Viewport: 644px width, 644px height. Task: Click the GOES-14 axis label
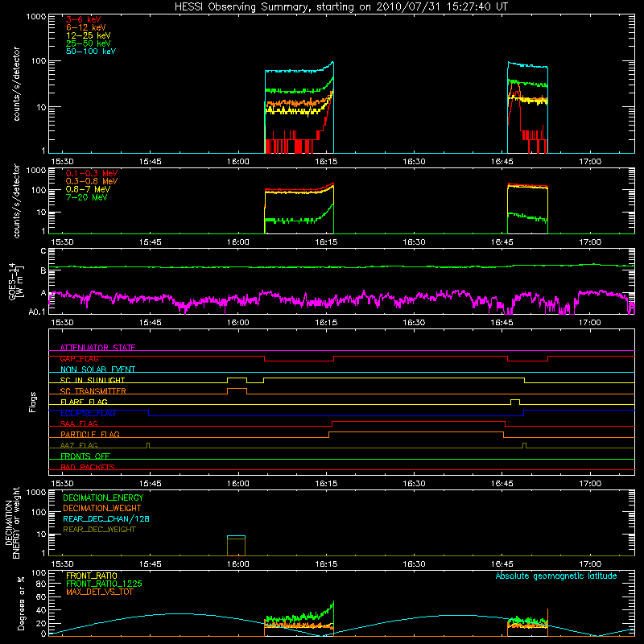point(15,281)
